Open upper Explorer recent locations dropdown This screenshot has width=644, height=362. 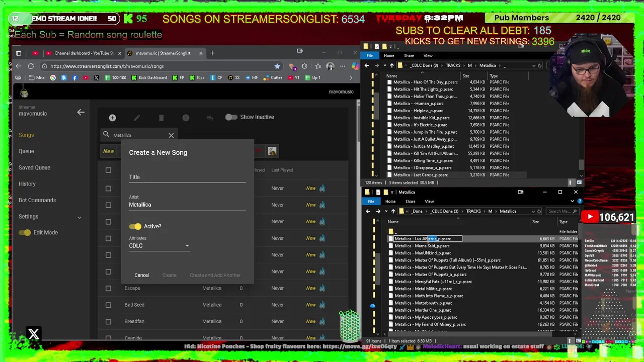[384, 65]
